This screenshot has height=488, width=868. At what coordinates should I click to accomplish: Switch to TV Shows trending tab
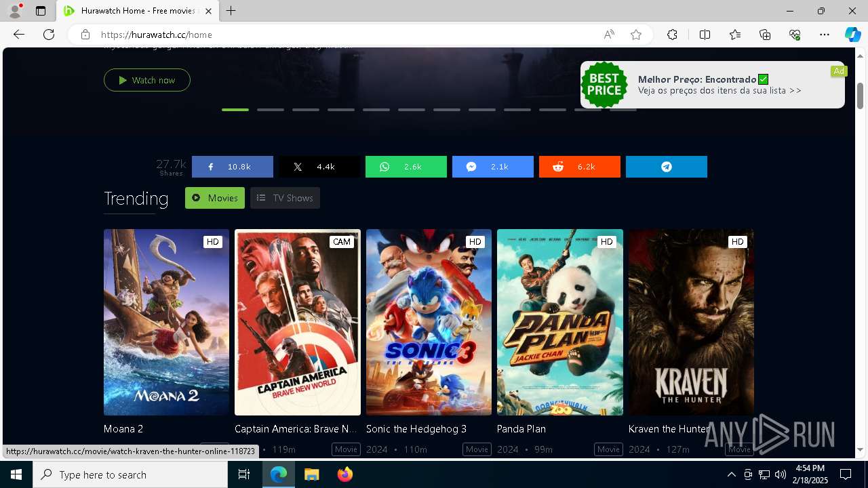click(285, 198)
